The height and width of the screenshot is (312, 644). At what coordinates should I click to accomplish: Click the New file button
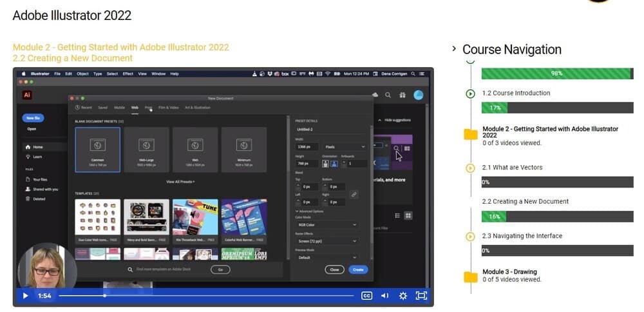(33, 118)
